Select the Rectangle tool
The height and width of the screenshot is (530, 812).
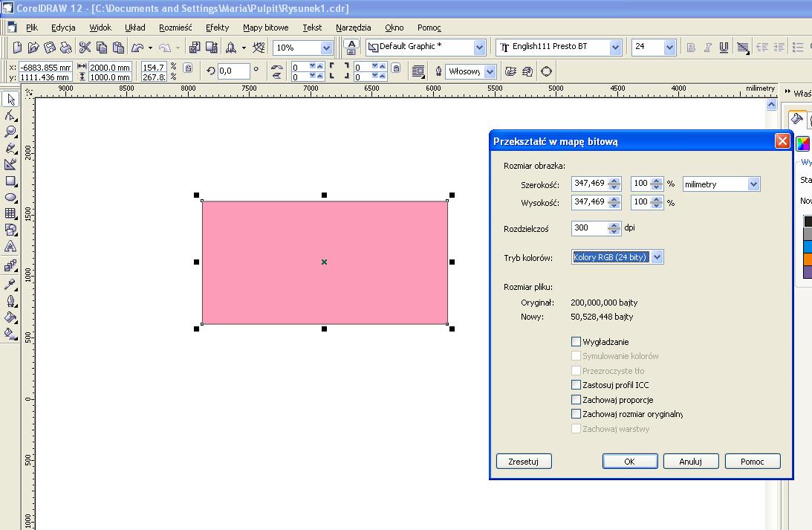tap(10, 181)
